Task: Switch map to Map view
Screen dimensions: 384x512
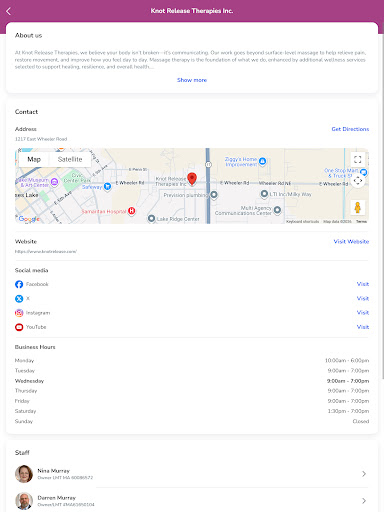Action: click(x=34, y=159)
